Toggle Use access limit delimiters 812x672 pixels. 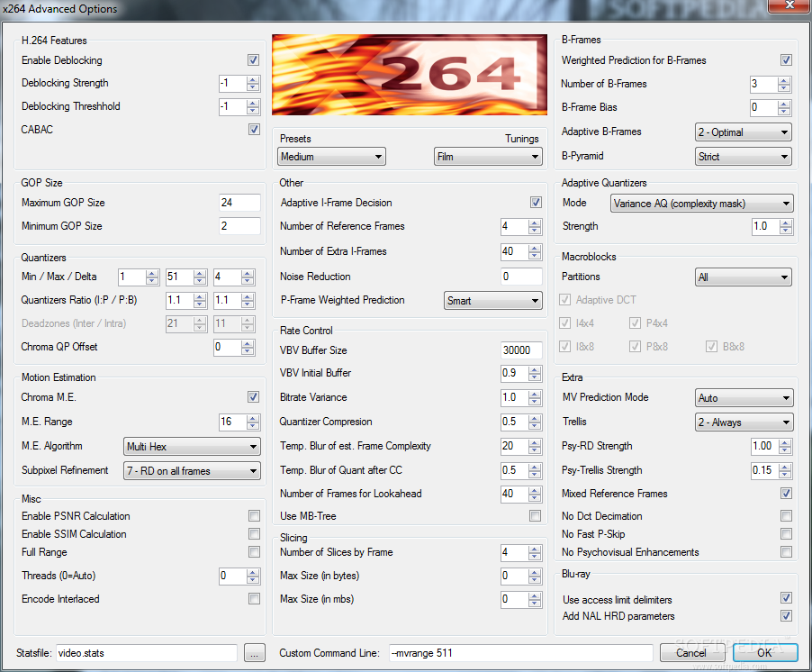click(786, 598)
